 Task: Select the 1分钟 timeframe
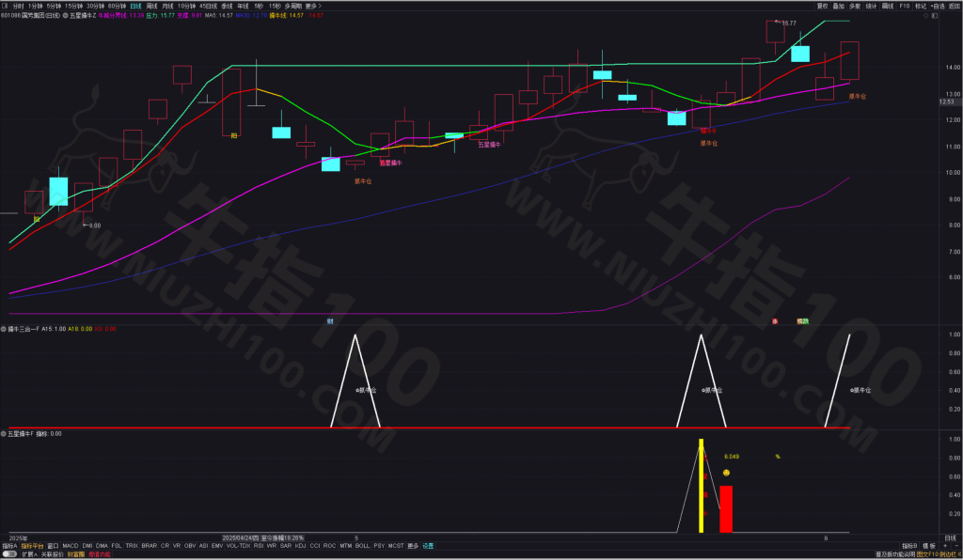point(35,7)
